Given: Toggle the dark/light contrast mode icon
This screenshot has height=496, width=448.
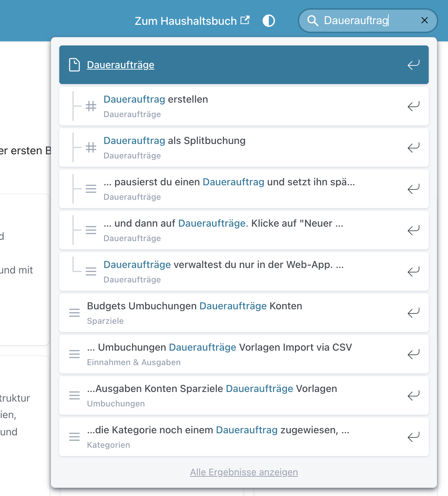Looking at the screenshot, I should (269, 21).
